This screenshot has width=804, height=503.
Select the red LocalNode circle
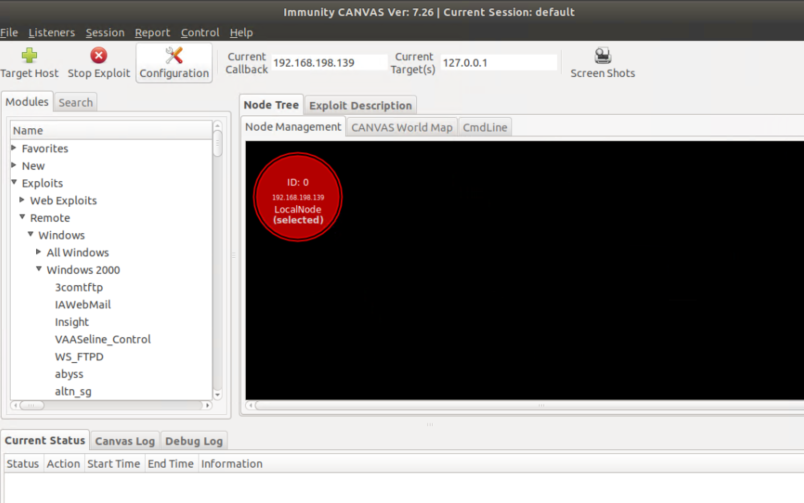(x=298, y=197)
